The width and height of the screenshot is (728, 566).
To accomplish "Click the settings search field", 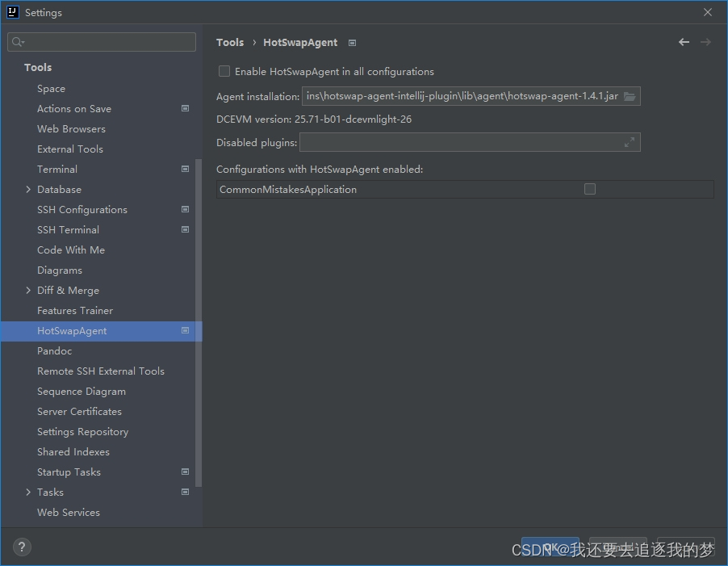I will 102,42.
